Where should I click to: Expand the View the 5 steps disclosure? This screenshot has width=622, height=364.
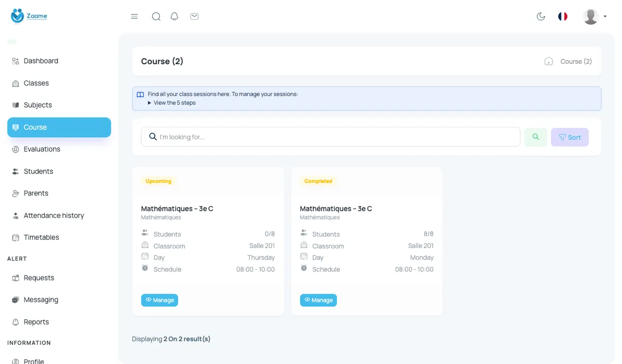point(172,103)
